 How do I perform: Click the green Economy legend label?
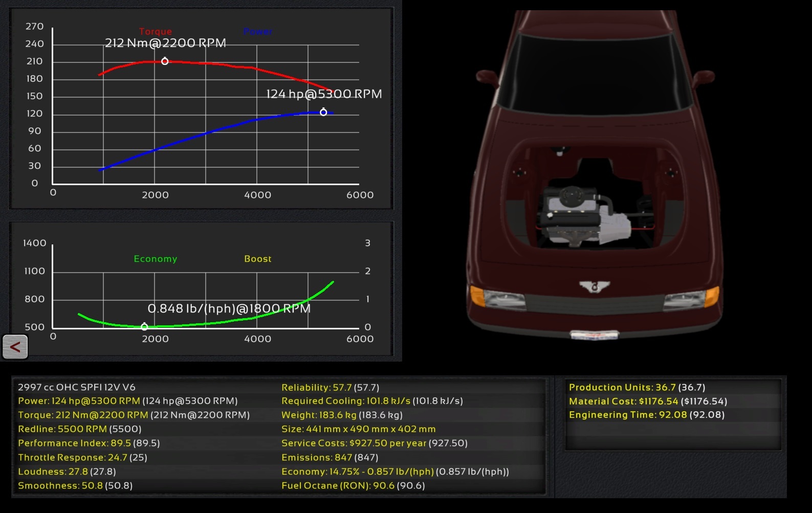pyautogui.click(x=156, y=259)
